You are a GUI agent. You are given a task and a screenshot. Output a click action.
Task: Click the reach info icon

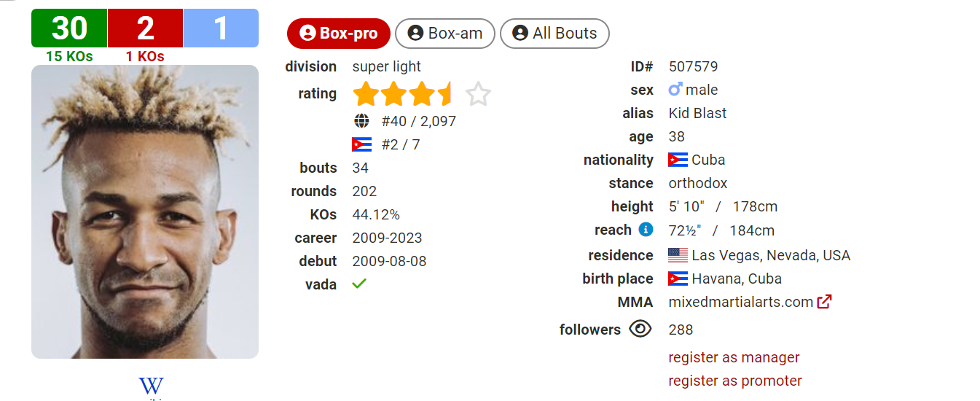pos(646,230)
